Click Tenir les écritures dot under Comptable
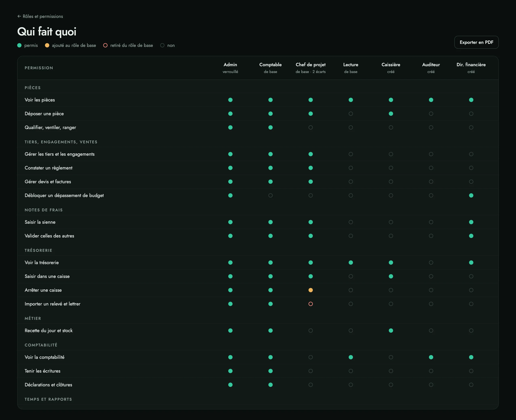This screenshot has width=516, height=420. tap(270, 371)
